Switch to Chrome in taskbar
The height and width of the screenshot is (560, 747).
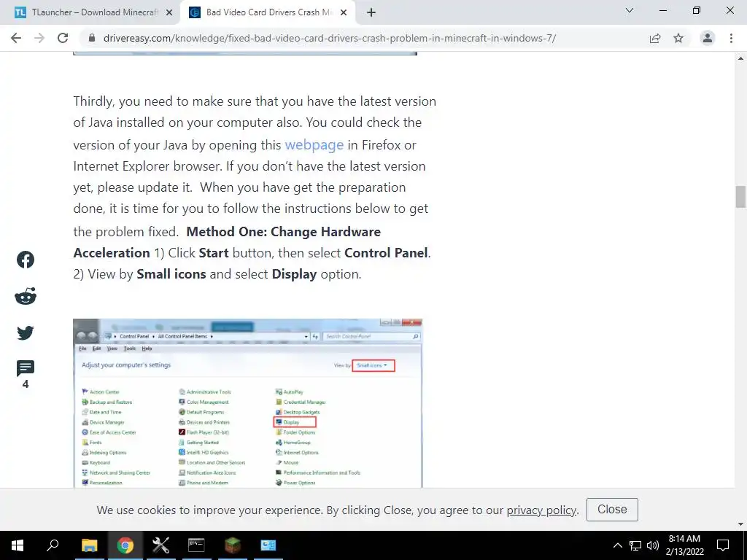(x=125, y=545)
